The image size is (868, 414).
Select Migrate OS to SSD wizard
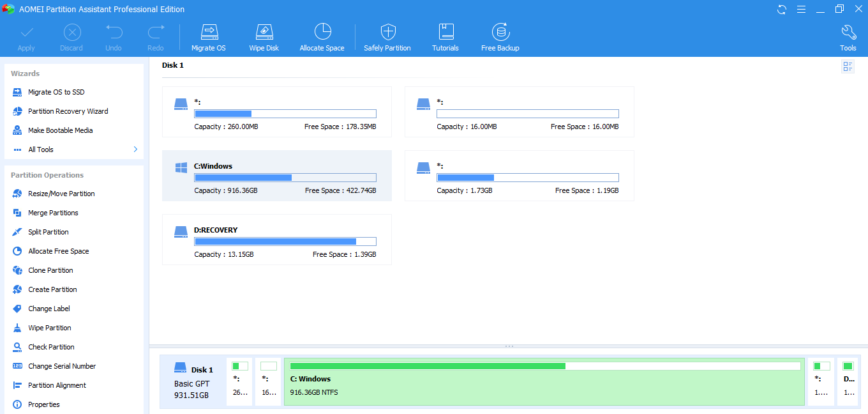tap(56, 92)
